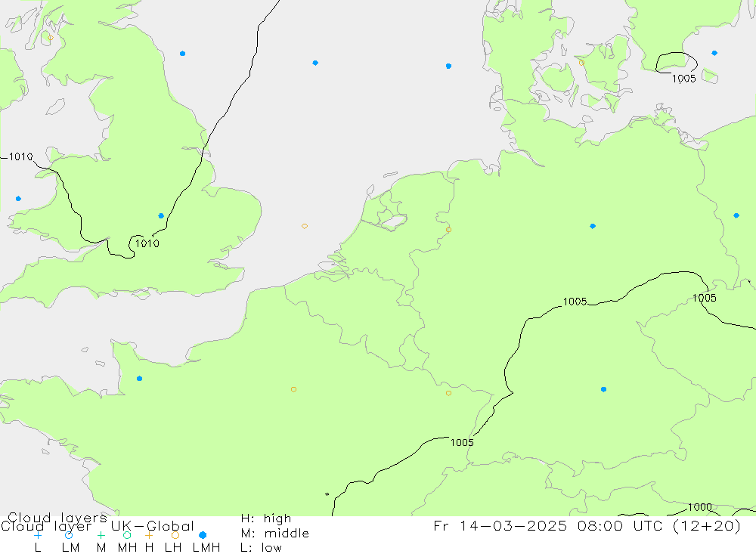Click the forecast date 'Fr 14-03-2025'
The image size is (756, 554).
(x=500, y=525)
